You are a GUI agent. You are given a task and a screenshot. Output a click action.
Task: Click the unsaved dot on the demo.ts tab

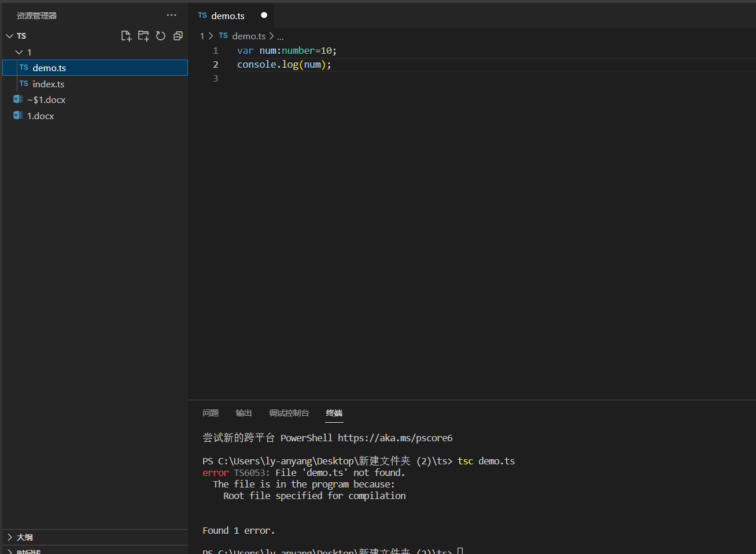tap(264, 15)
